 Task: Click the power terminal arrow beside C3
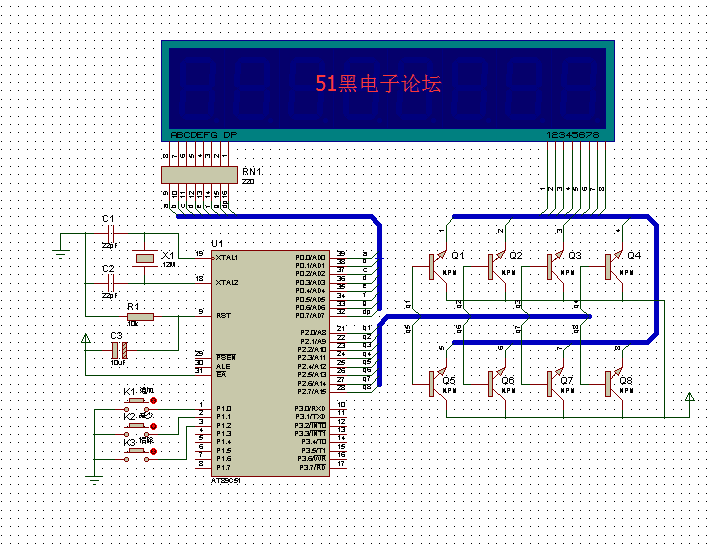[85, 338]
